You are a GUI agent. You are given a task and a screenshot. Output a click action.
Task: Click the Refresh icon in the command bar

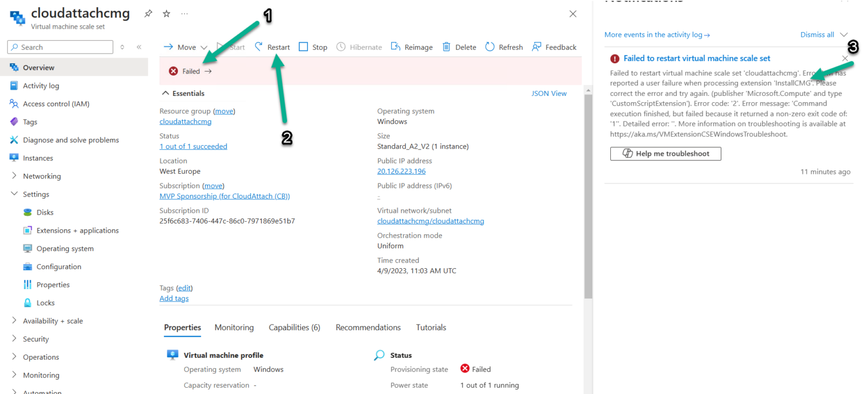[x=489, y=47]
